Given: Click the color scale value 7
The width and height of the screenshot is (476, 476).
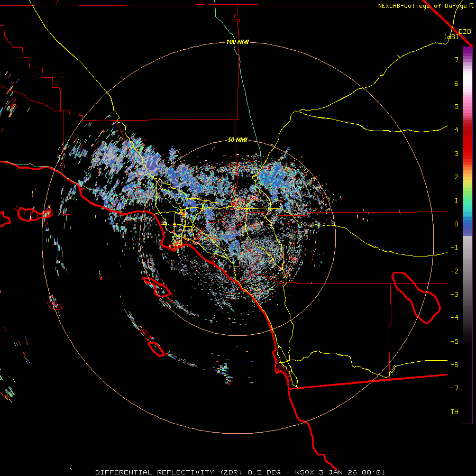Looking at the screenshot, I should pyautogui.click(x=456, y=59).
